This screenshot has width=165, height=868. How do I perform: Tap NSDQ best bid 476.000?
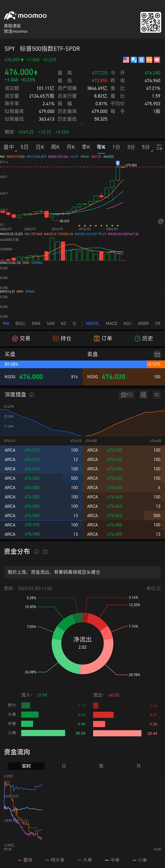41,377
